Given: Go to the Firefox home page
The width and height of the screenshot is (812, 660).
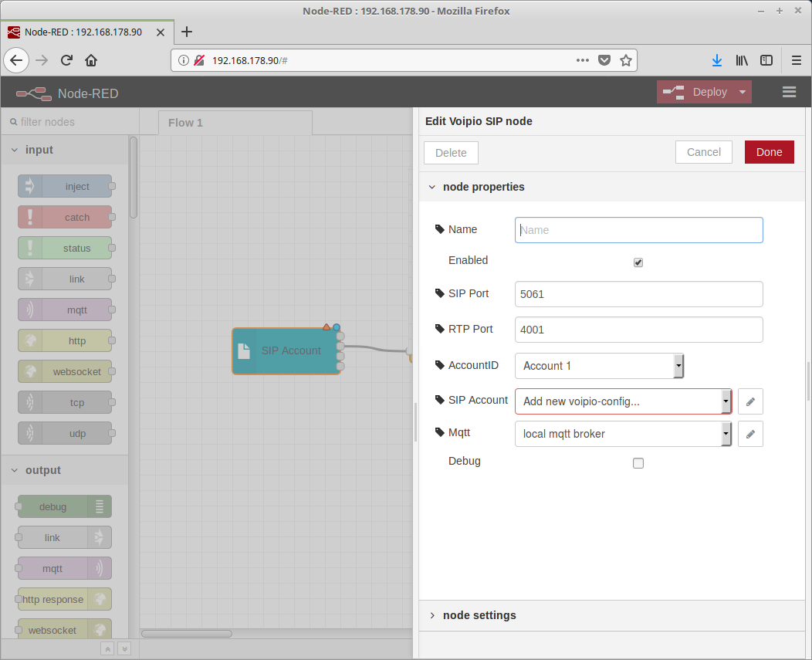Looking at the screenshot, I should click(x=91, y=60).
